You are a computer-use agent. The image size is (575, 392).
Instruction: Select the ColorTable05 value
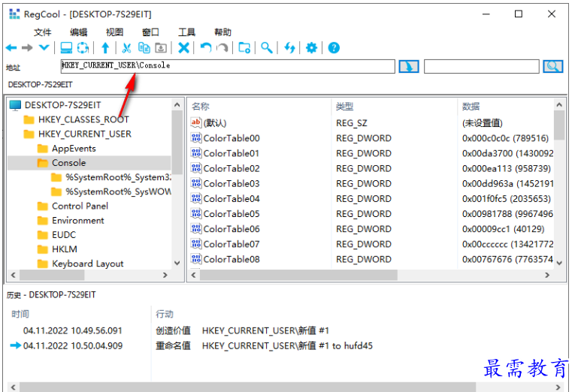[232, 213]
